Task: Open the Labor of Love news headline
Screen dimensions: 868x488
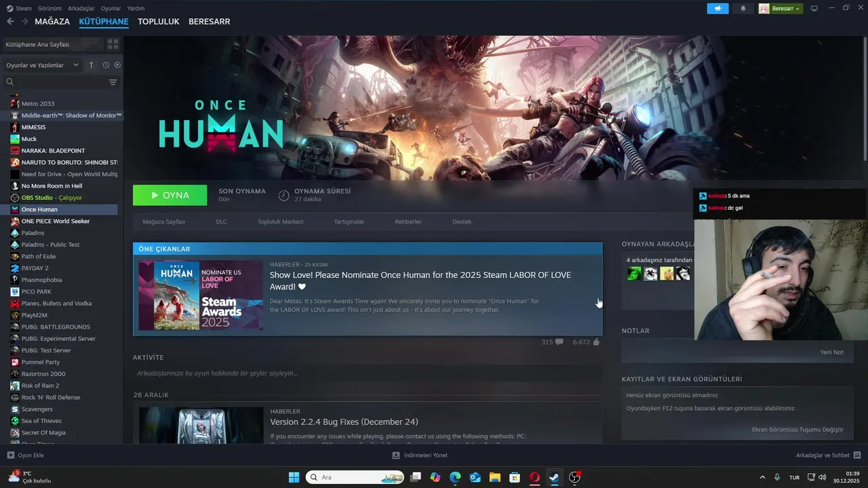Action: [420, 281]
